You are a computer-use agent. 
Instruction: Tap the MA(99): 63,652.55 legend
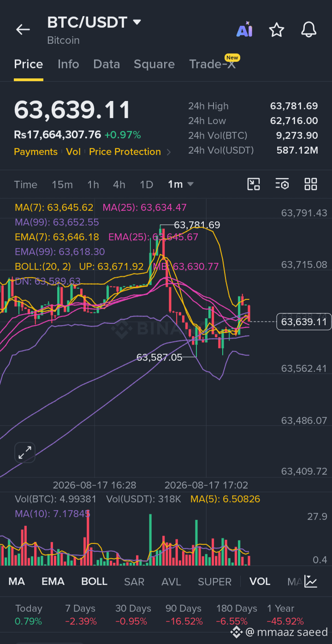[x=57, y=222]
